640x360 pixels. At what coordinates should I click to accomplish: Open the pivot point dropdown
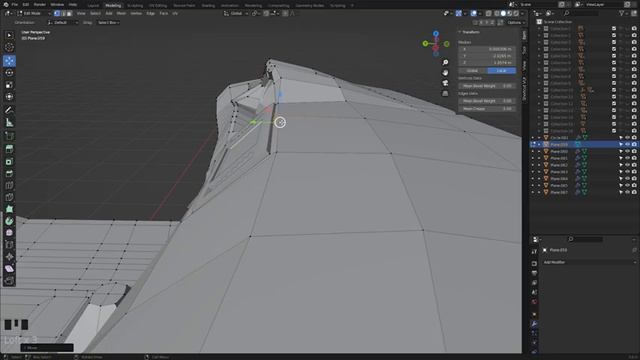pyautogui.click(x=255, y=13)
